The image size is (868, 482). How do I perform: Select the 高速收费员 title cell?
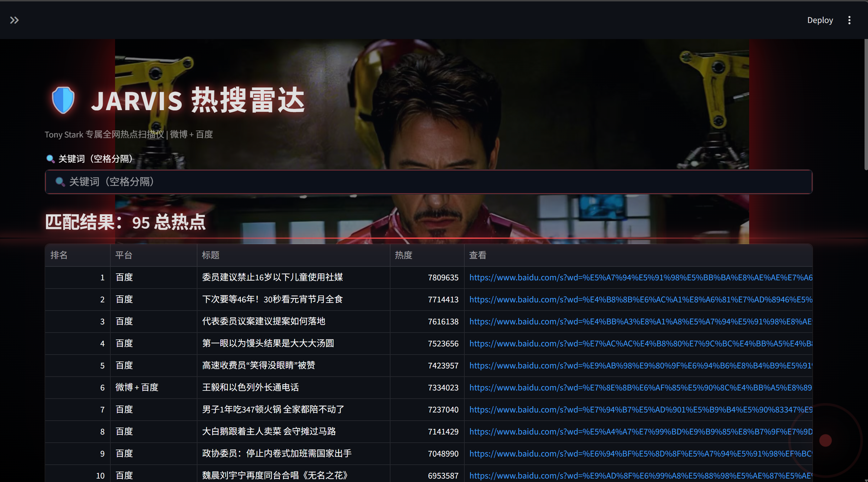[259, 365]
